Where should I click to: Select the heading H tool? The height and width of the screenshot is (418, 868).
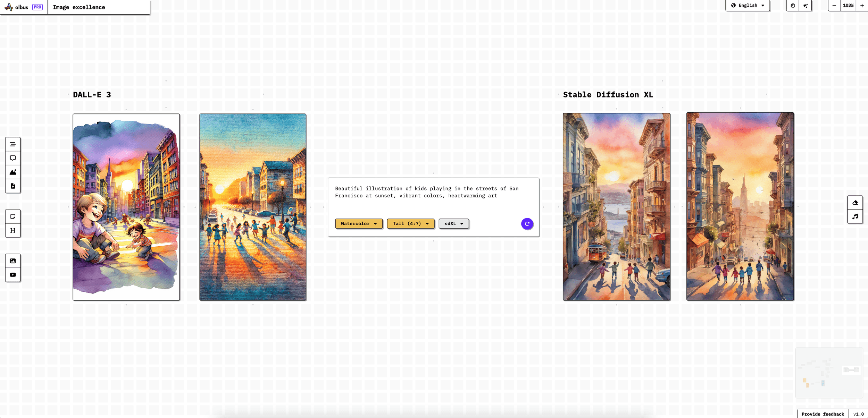pos(13,230)
